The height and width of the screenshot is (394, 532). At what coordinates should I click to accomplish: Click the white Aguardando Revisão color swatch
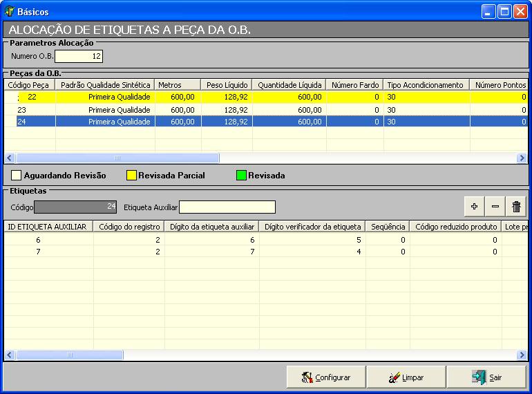[17, 176]
